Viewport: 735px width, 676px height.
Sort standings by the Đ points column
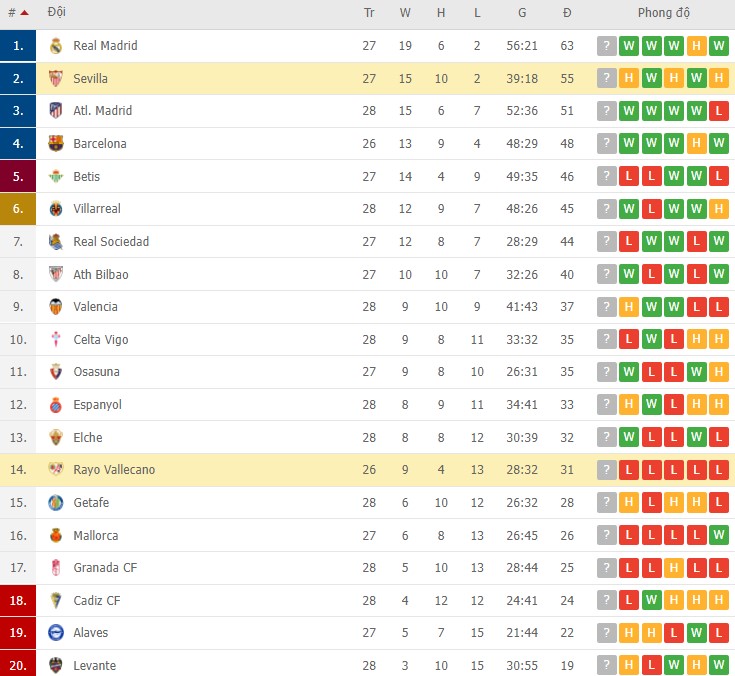[567, 13]
